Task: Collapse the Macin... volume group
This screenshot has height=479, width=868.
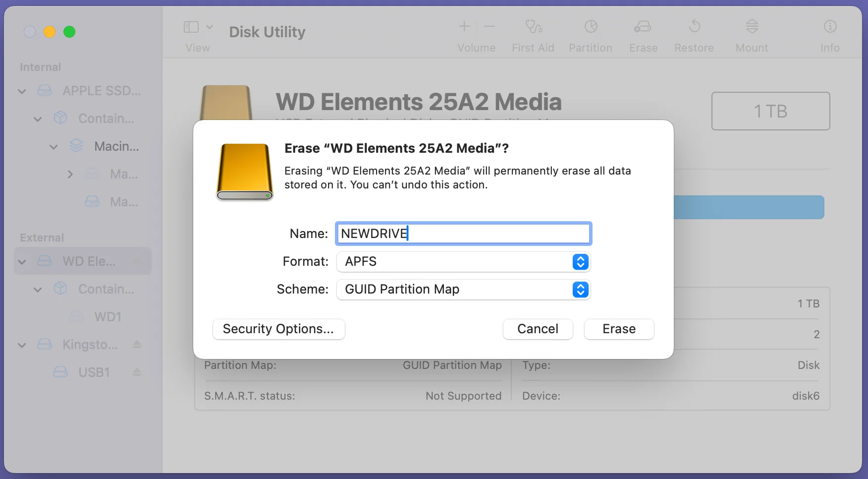Action: point(54,147)
